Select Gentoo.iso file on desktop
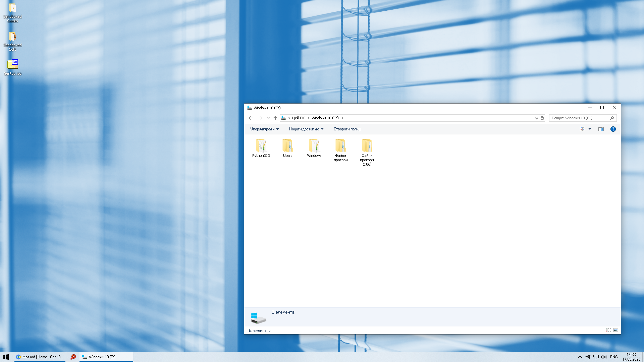 tap(12, 67)
